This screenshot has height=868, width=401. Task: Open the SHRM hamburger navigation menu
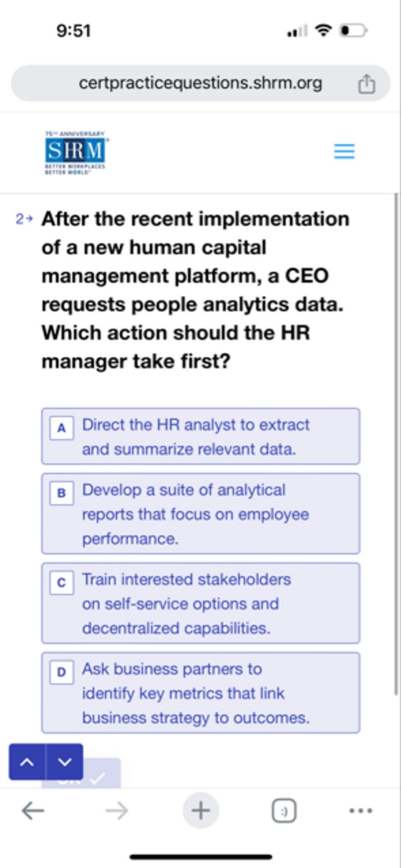[345, 151]
